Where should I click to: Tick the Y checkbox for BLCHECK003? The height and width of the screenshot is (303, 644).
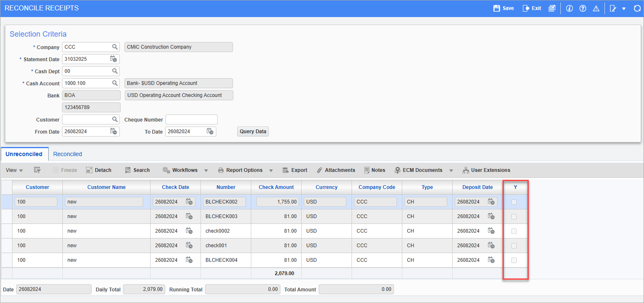click(x=514, y=216)
